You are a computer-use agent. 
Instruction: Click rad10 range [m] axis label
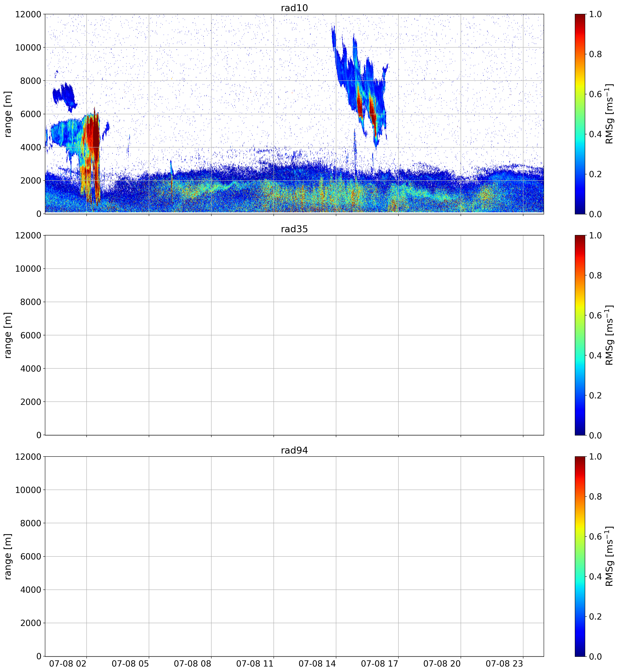click(x=8, y=114)
